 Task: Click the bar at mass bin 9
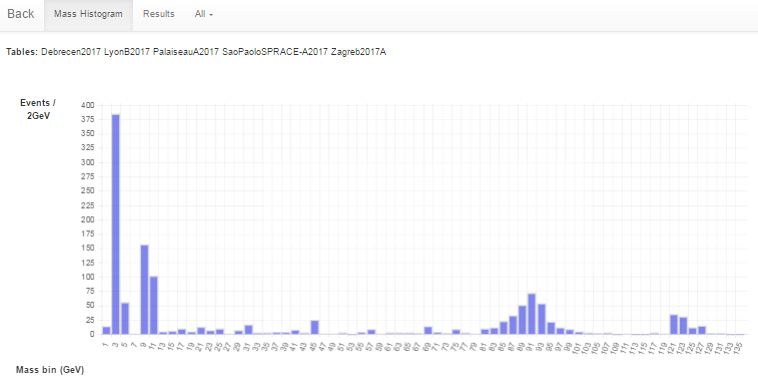(144, 290)
